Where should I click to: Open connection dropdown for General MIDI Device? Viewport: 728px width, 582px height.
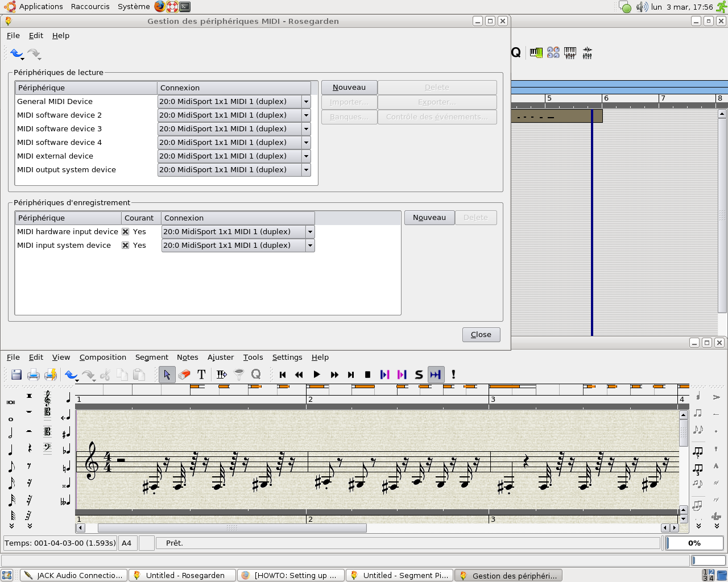click(306, 102)
